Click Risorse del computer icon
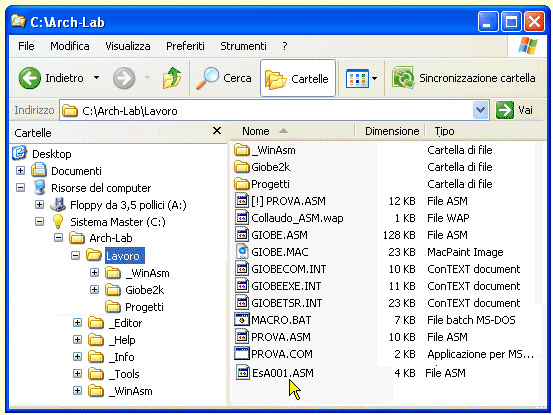The width and height of the screenshot is (553, 415). (40, 187)
